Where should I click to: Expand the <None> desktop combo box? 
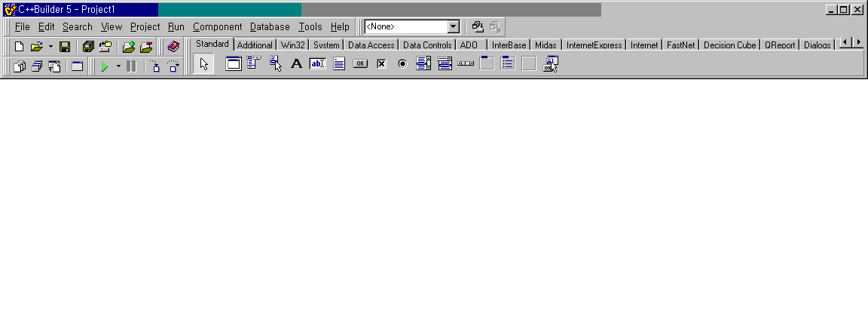coord(453,26)
